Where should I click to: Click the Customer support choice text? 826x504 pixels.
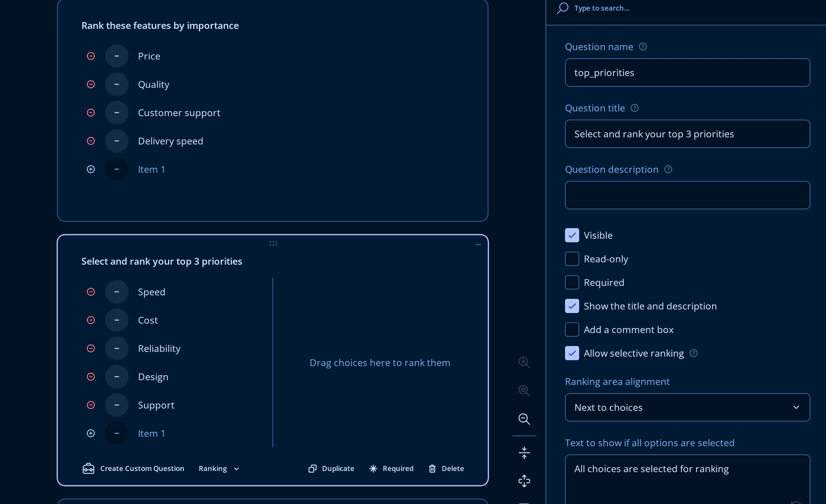pos(179,113)
